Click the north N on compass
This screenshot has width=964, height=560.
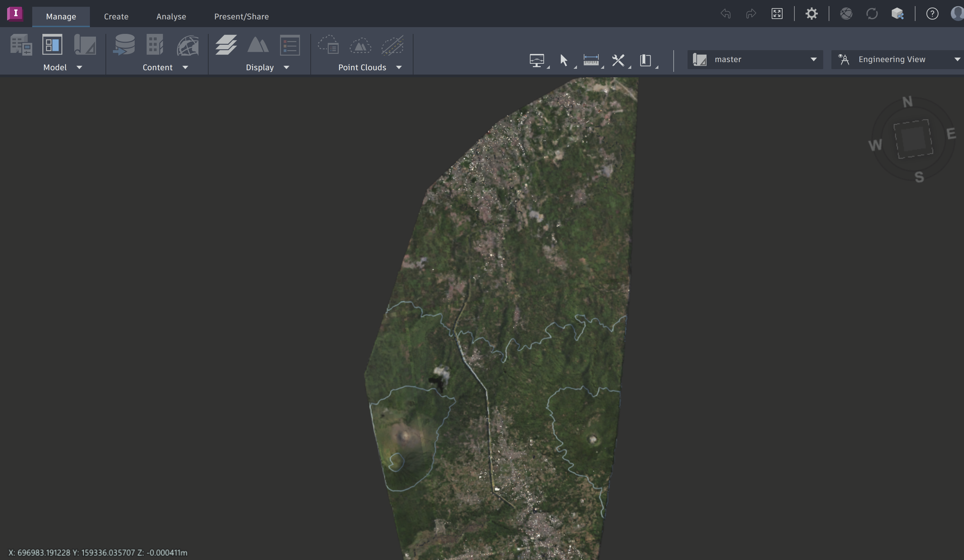tap(907, 102)
